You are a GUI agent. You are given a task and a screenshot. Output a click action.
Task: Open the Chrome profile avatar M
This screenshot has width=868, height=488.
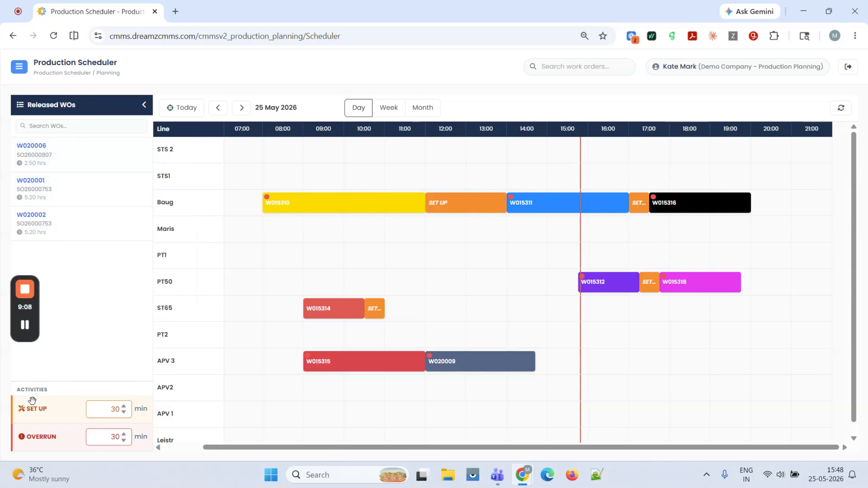(x=835, y=36)
